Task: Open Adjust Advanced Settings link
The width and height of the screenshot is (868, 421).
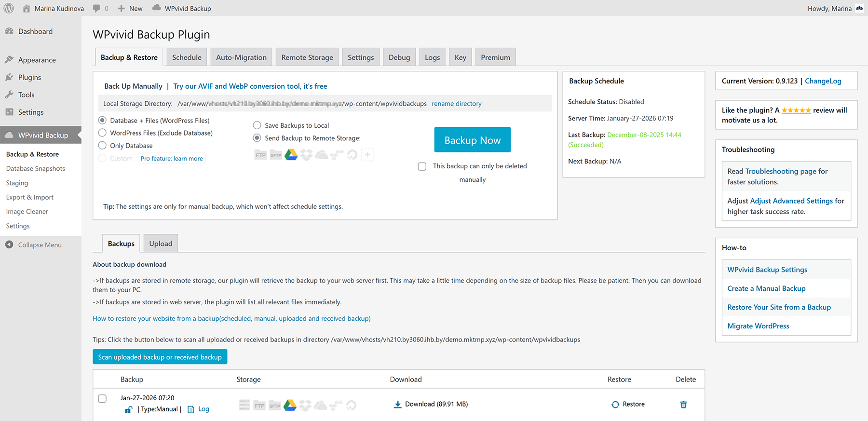Action: (791, 201)
